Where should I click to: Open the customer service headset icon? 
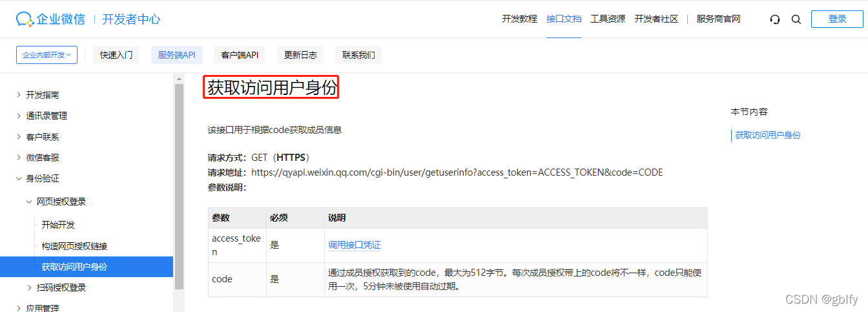(775, 19)
